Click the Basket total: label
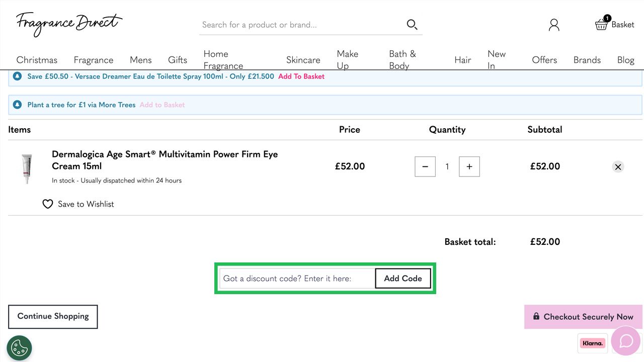Image resolution: width=644 pixels, height=362 pixels. tap(470, 242)
